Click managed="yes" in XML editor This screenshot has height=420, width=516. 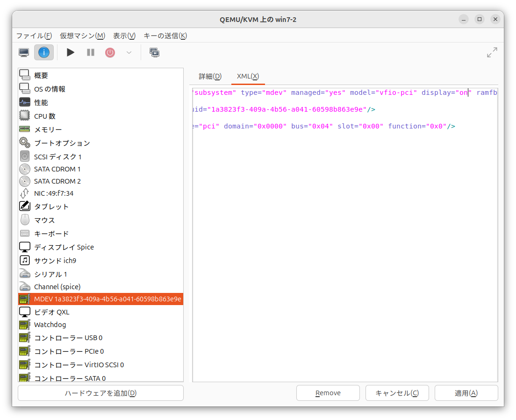coord(318,93)
